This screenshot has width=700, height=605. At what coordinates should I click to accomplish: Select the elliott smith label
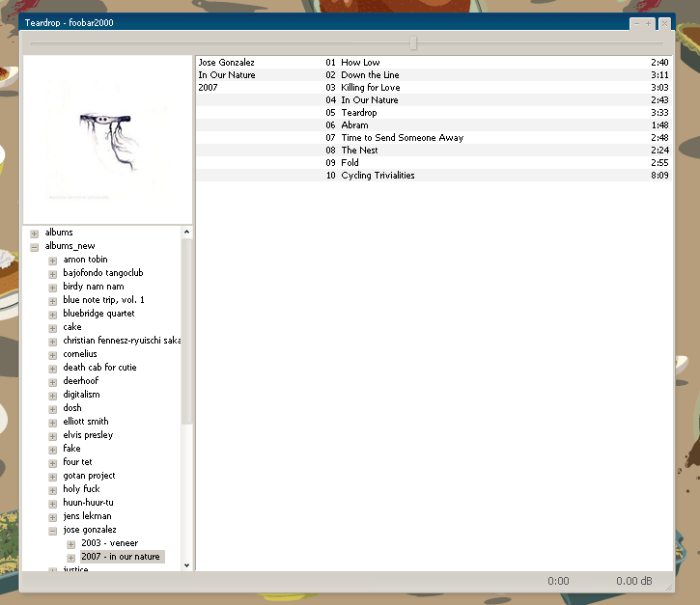85,421
